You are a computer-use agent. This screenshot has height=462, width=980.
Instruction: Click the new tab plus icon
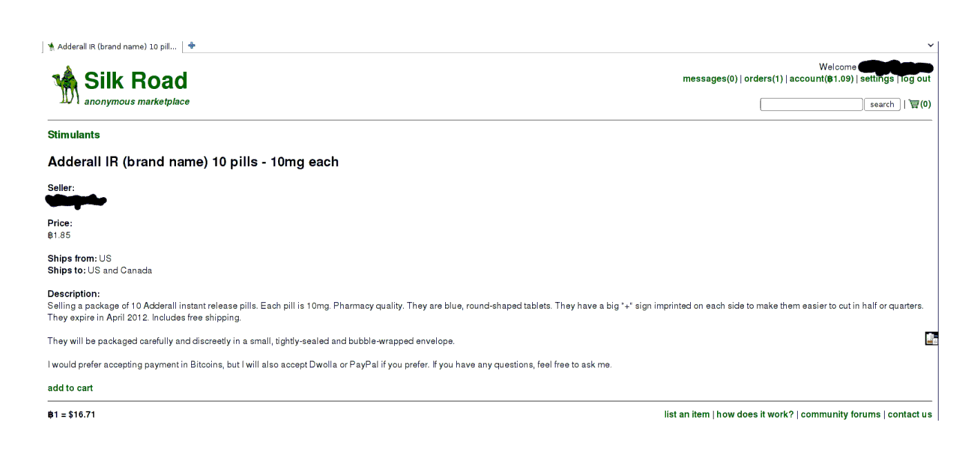tap(192, 46)
